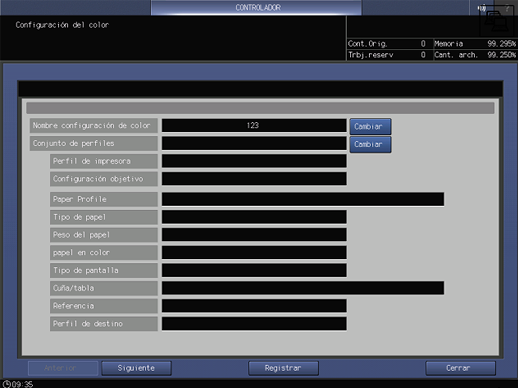Screen dimensions: 518x388
Task: Click the Nombre configuración de color label
Action: 94,126
